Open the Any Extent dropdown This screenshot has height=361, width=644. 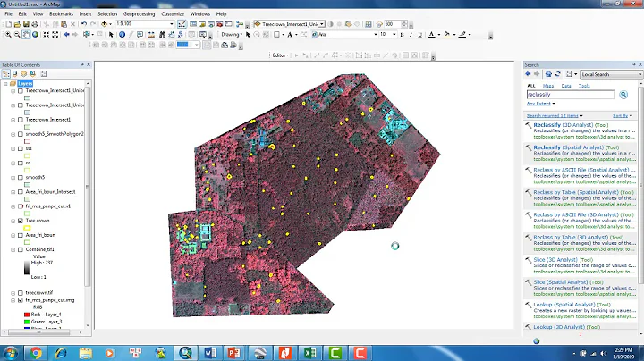(x=540, y=104)
